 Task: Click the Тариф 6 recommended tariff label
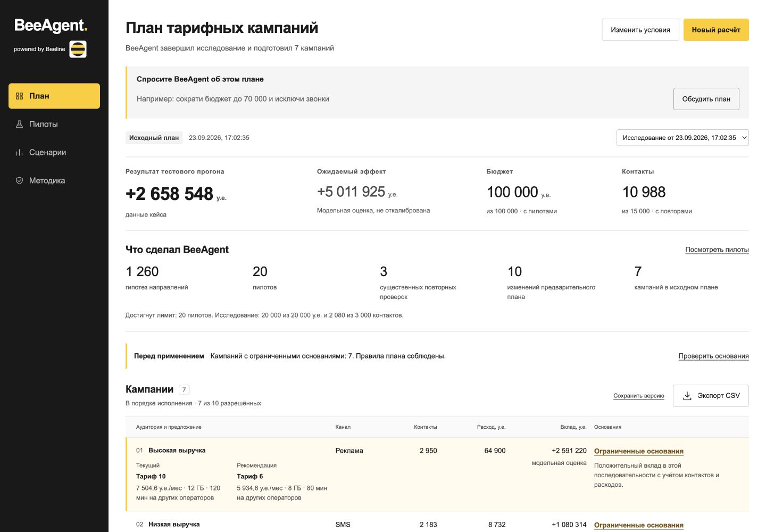tap(250, 476)
